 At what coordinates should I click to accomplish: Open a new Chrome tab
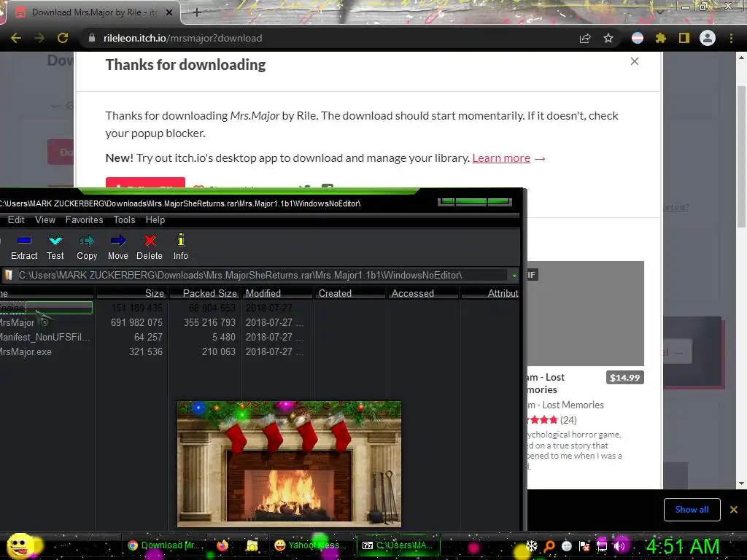point(197,12)
